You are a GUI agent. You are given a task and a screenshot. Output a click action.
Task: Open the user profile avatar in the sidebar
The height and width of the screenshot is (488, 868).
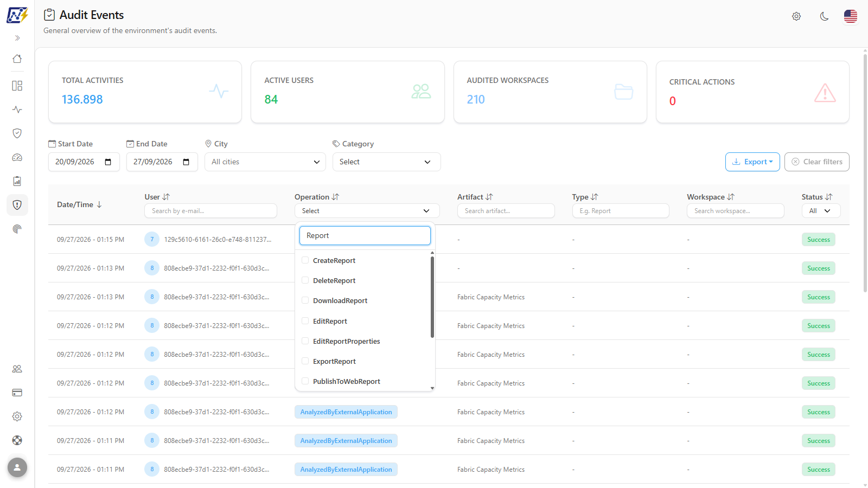click(17, 467)
